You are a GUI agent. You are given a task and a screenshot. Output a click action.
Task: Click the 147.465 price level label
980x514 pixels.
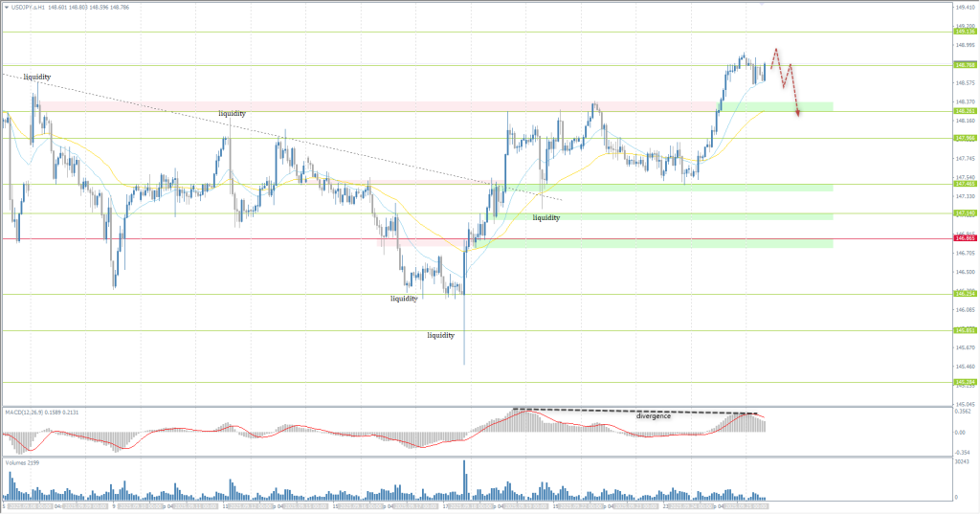964,185
